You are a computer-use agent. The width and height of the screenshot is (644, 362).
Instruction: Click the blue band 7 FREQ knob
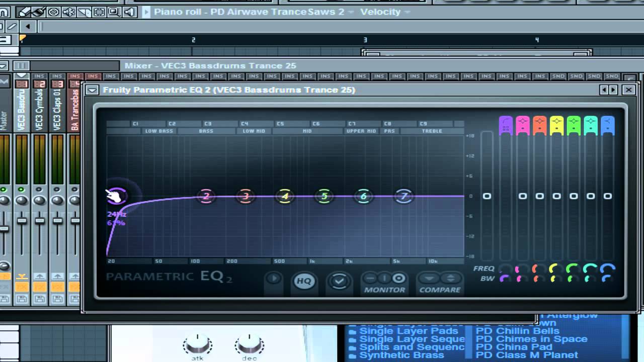[x=608, y=268]
